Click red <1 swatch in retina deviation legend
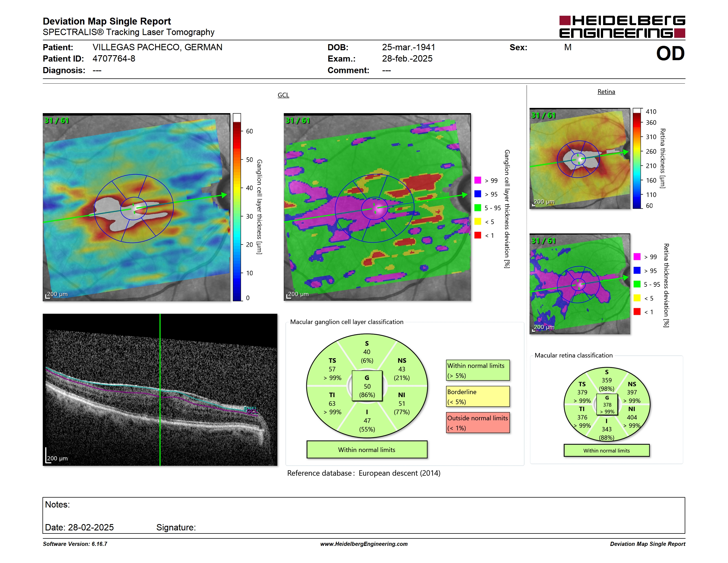 coord(637,312)
